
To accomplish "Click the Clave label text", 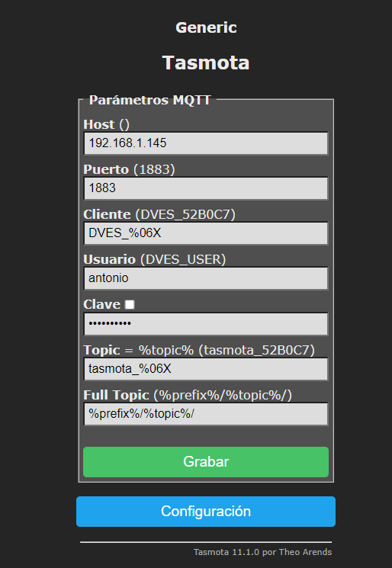I will coord(101,304).
